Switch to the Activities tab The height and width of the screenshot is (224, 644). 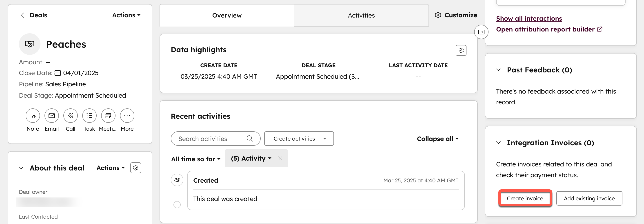361,15
